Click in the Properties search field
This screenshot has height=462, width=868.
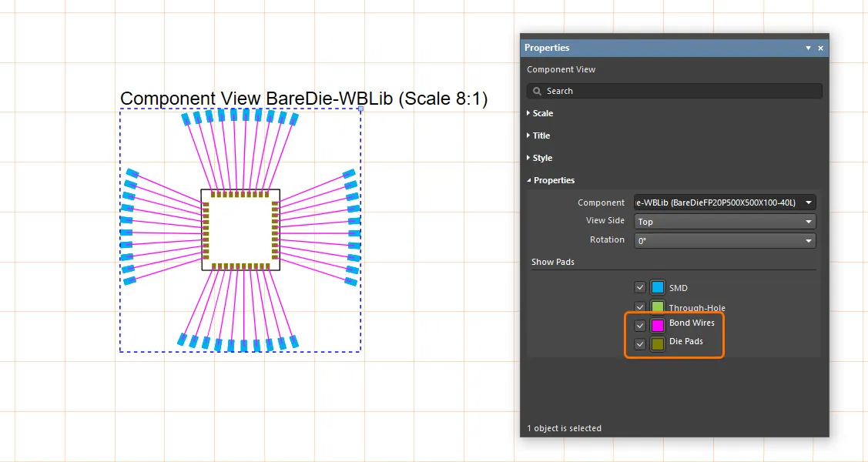(678, 91)
